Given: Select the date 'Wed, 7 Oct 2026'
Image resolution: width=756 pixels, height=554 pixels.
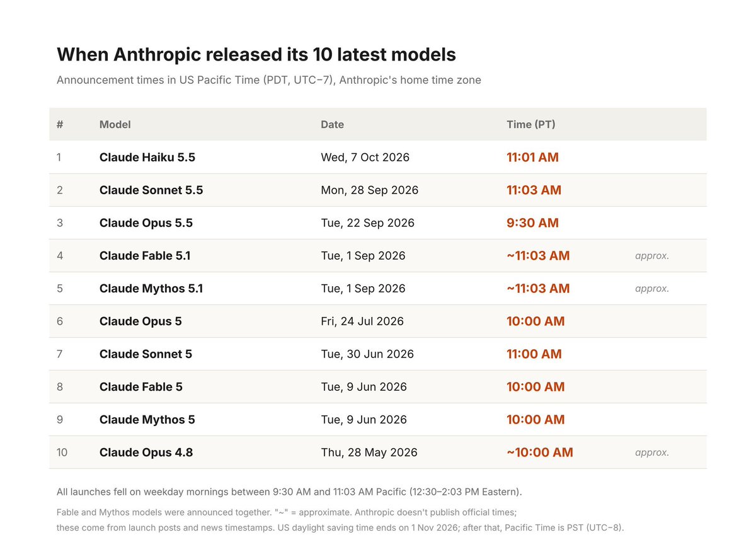Looking at the screenshot, I should [x=365, y=157].
